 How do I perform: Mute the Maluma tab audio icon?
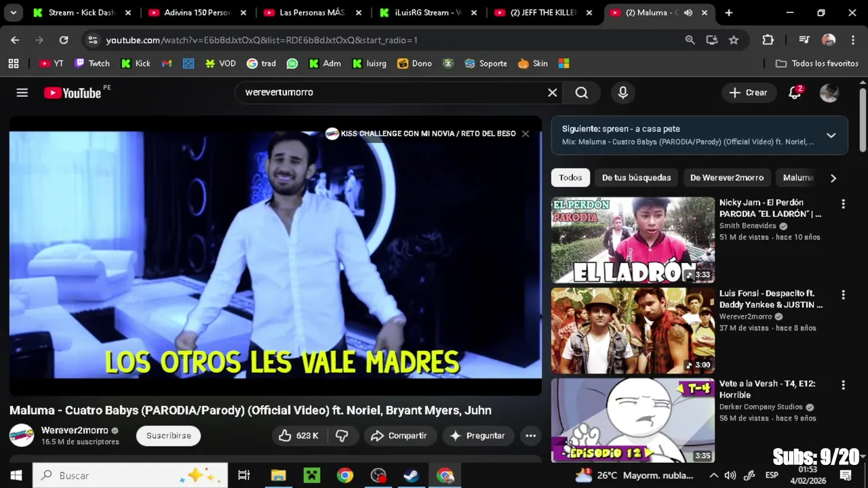(x=688, y=13)
